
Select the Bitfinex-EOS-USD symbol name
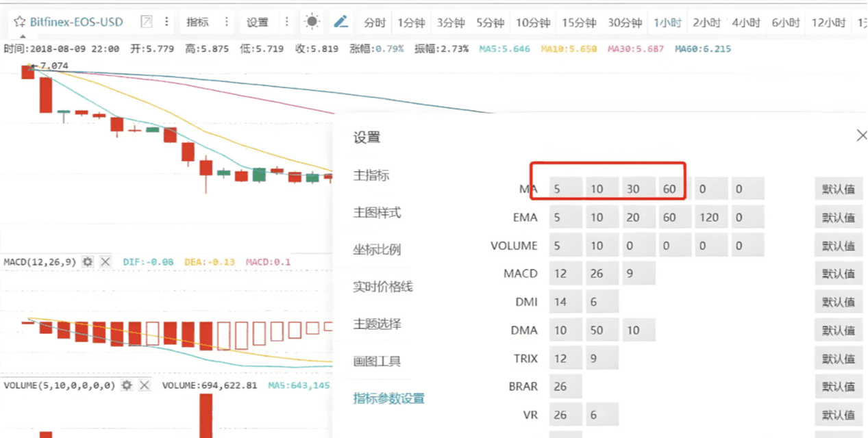[x=77, y=22]
